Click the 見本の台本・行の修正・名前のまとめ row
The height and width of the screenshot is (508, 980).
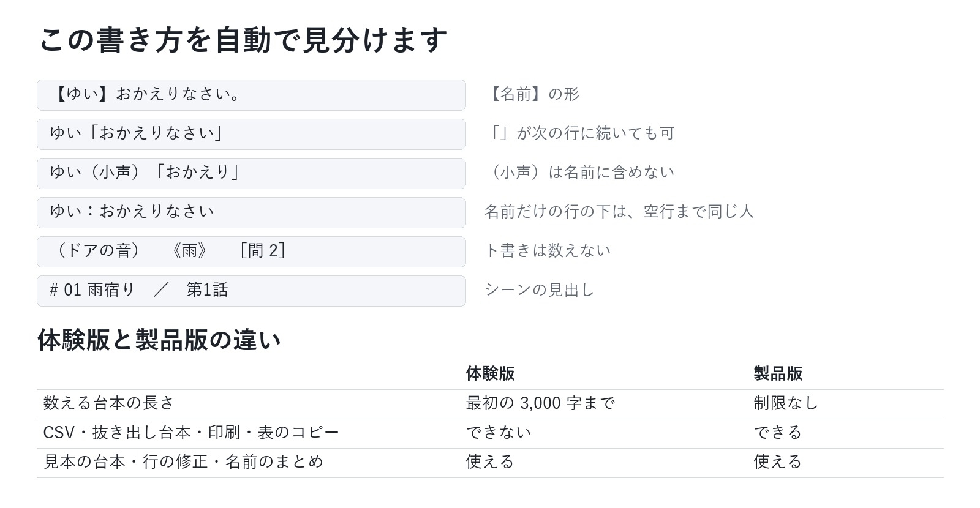pyautogui.click(x=491, y=463)
